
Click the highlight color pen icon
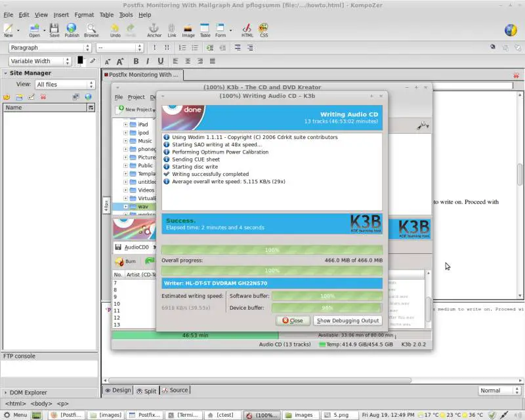pos(93,61)
